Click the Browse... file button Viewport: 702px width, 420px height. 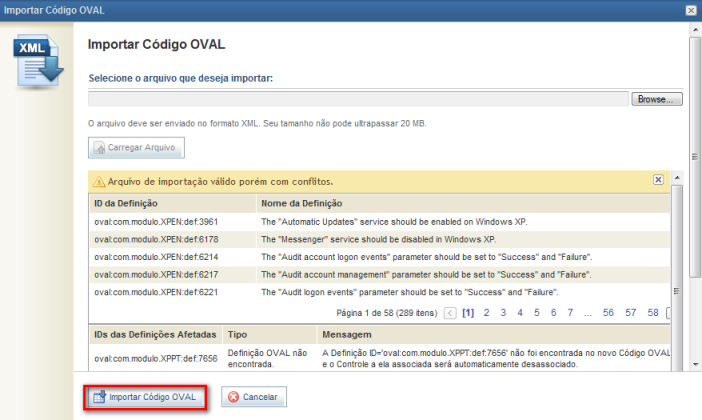657,99
